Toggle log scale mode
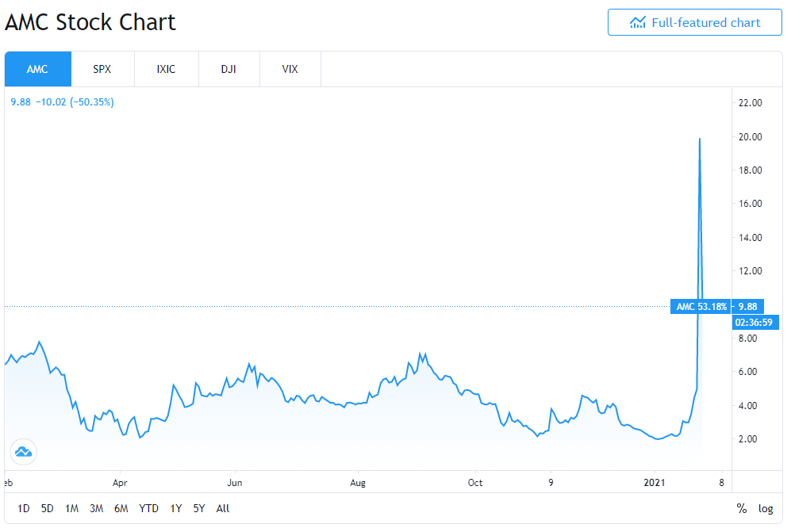This screenshot has width=791, height=532. point(766,508)
